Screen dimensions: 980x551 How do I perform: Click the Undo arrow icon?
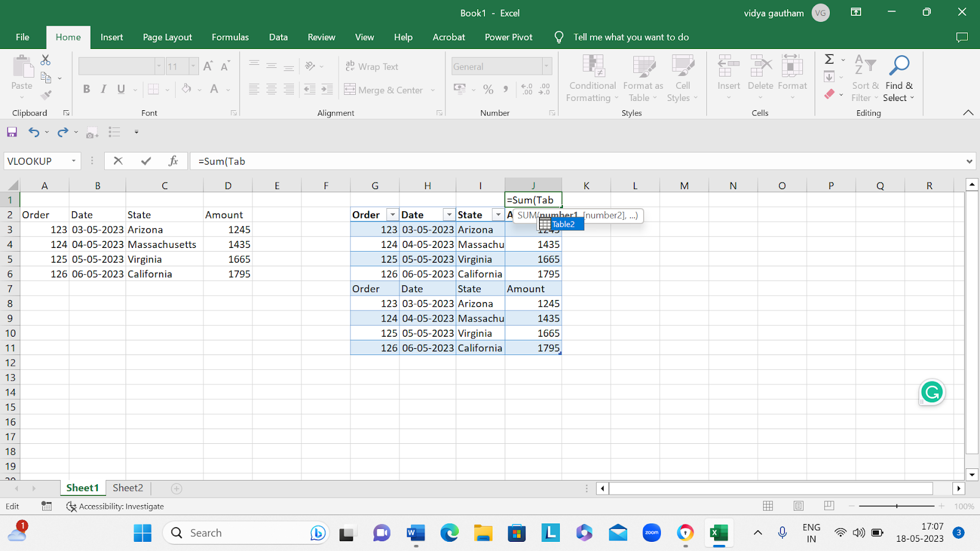(x=34, y=132)
